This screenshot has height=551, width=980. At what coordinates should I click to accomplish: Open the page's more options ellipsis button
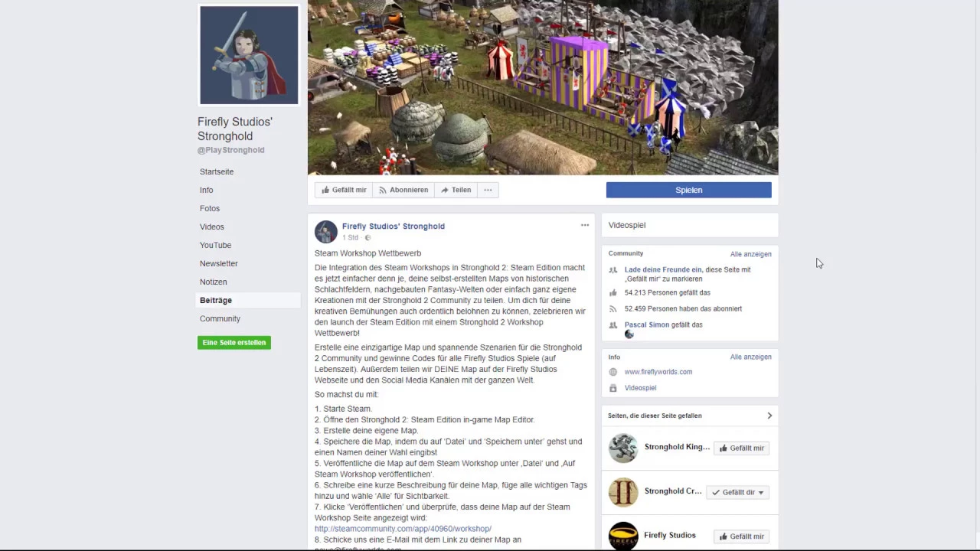(x=488, y=190)
